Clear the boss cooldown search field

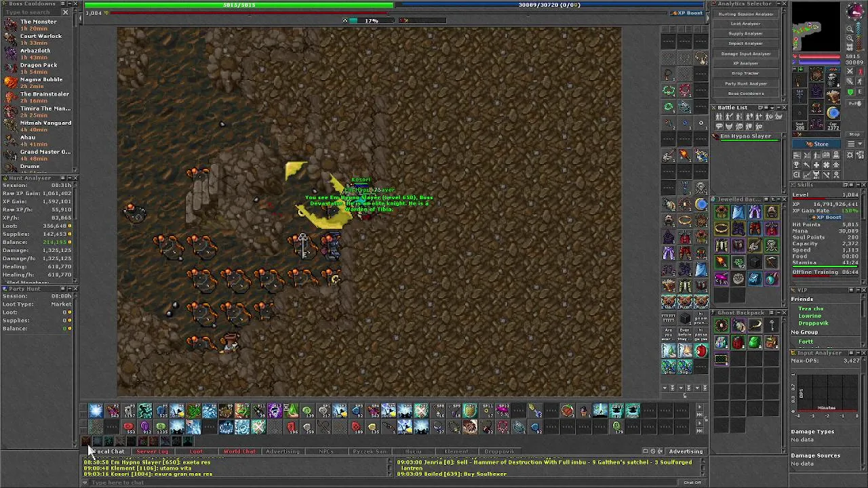pyautogui.click(x=66, y=12)
